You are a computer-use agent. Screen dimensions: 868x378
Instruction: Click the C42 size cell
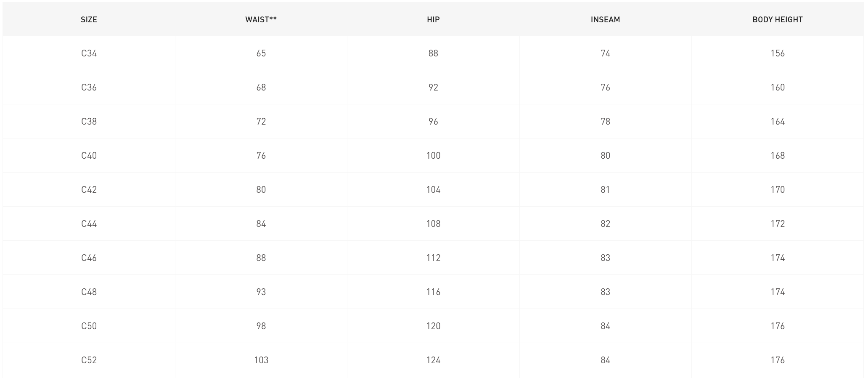(89, 190)
